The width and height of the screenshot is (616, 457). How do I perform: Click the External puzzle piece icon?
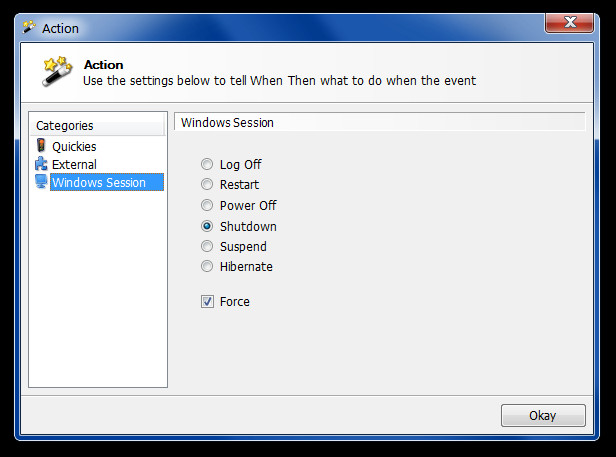tap(41, 163)
